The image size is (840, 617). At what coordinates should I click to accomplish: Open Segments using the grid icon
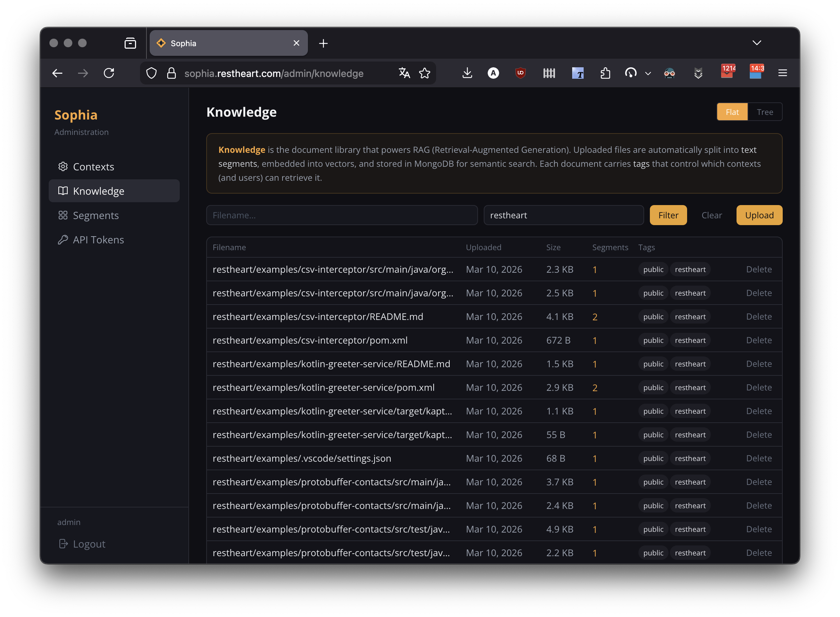pyautogui.click(x=63, y=215)
